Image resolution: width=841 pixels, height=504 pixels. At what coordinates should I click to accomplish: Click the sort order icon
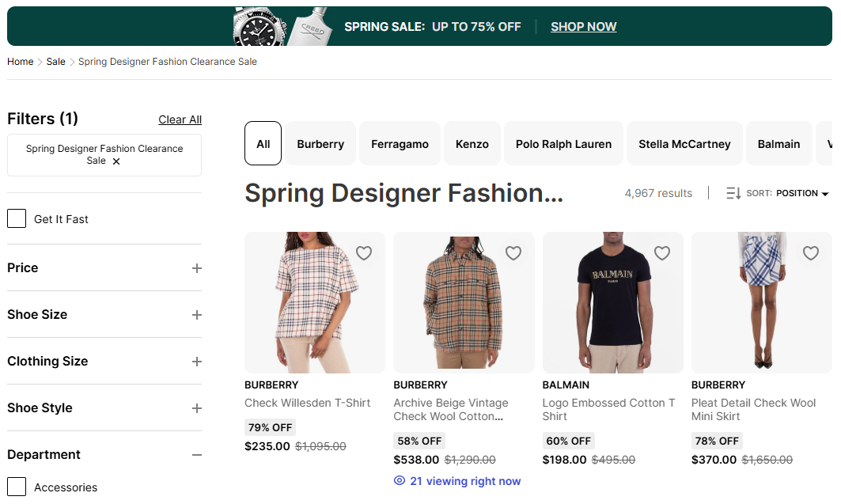[733, 193]
